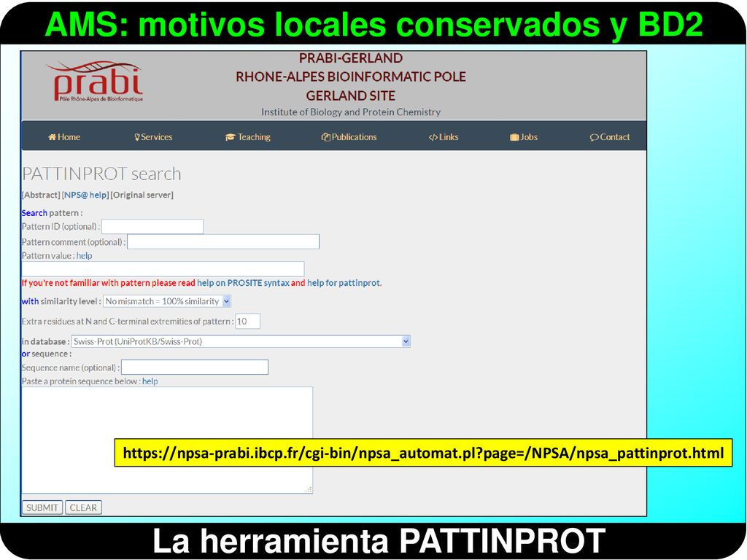
Task: Open the Contact menu item
Action: (x=610, y=137)
